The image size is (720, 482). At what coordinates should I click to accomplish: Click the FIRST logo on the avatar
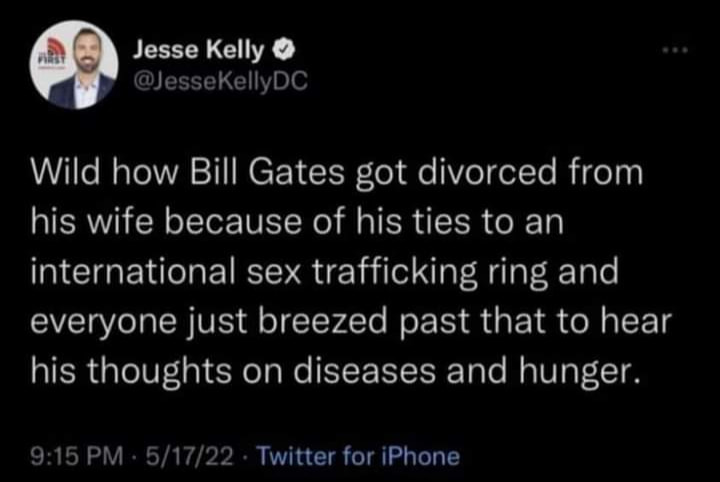tap(50, 57)
